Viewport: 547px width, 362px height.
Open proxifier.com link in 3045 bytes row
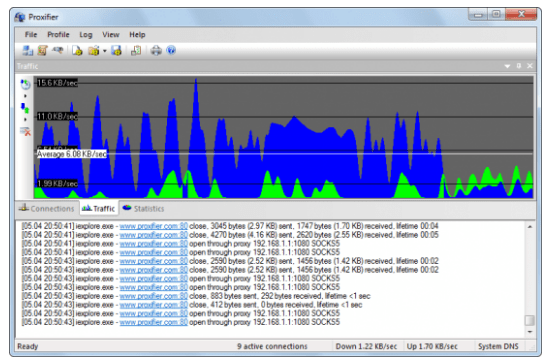[x=153, y=226]
